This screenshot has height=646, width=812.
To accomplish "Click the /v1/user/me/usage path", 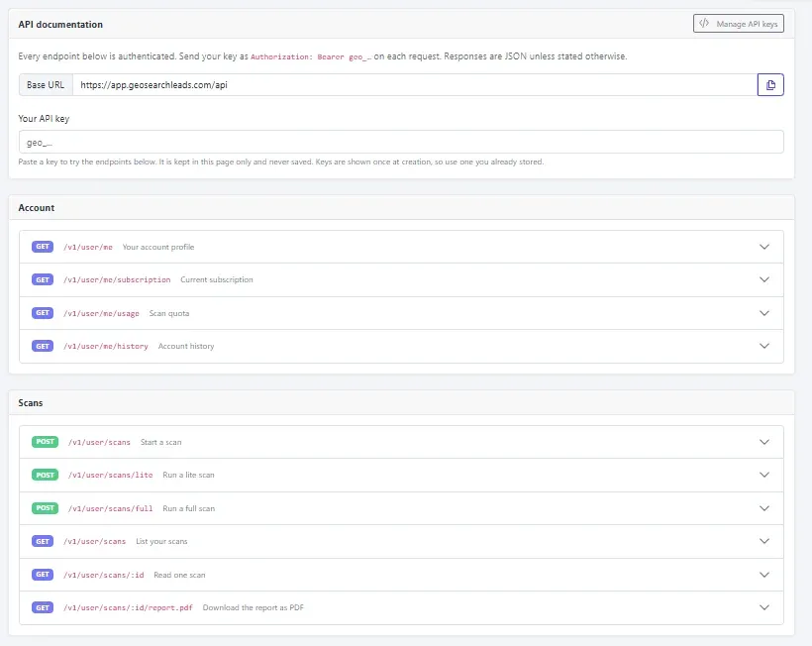I will (x=101, y=313).
